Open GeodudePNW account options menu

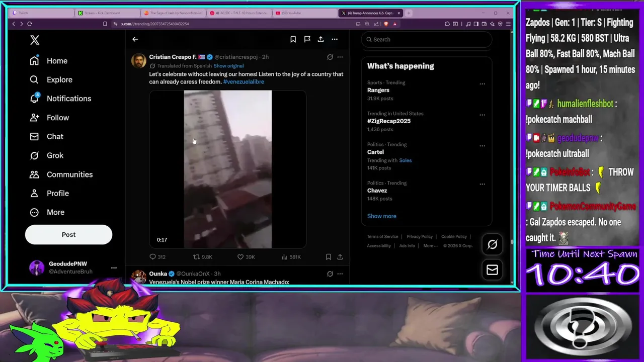pyautogui.click(x=114, y=267)
